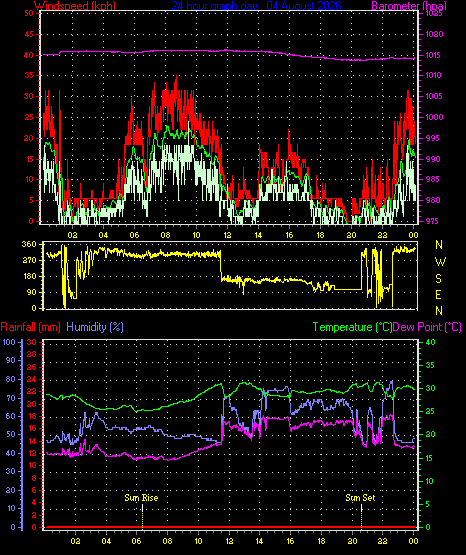This screenshot has height=555, width=466.
Task: Click the "W" compass direction label
Action: 440,262
